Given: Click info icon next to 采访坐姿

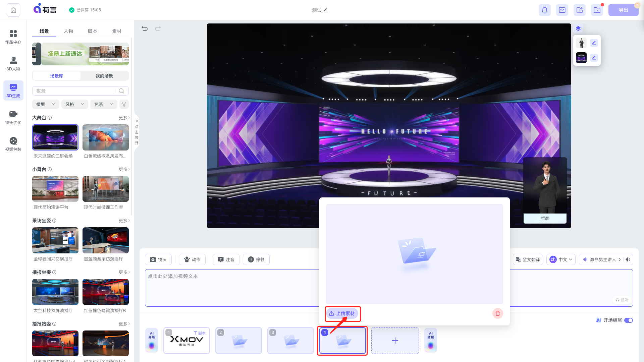Looking at the screenshot, I should tap(54, 221).
